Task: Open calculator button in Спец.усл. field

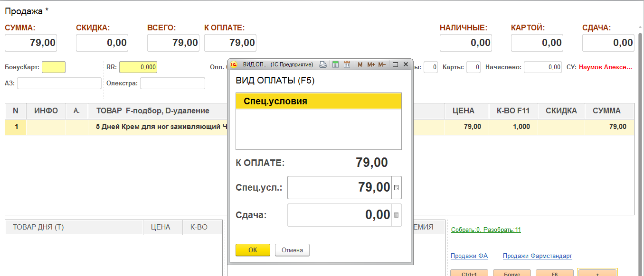Action: (397, 188)
